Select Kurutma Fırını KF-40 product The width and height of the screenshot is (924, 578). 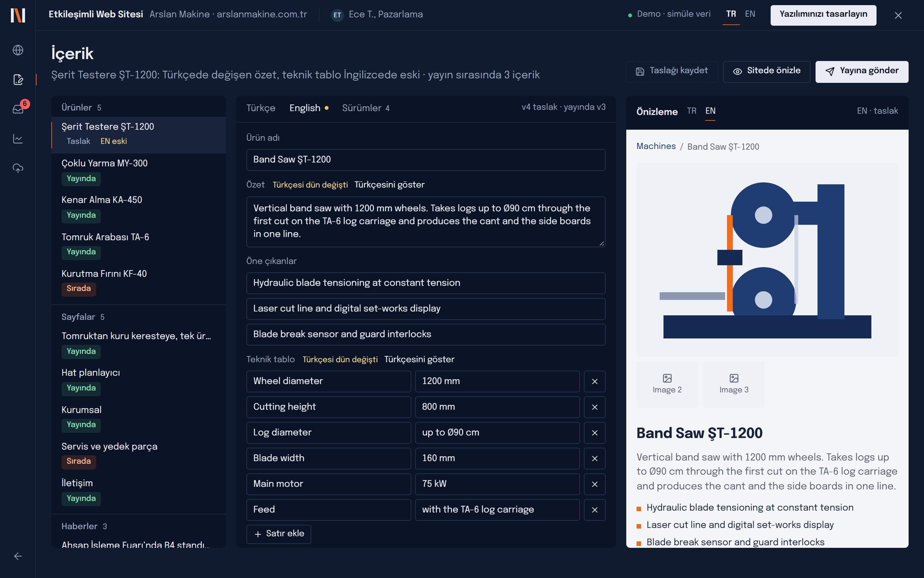(139, 282)
